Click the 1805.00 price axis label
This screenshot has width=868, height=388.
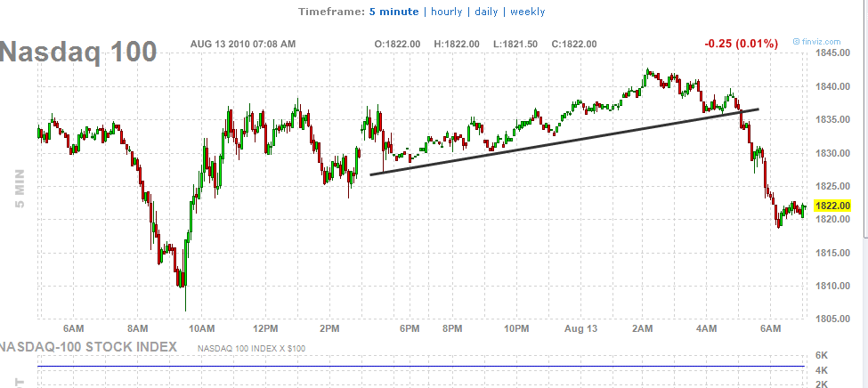pyautogui.click(x=833, y=319)
